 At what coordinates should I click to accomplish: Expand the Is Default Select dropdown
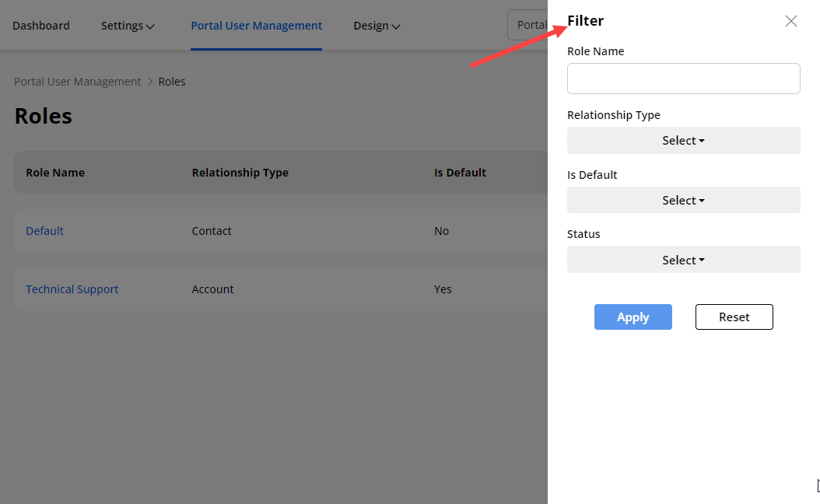coord(683,201)
